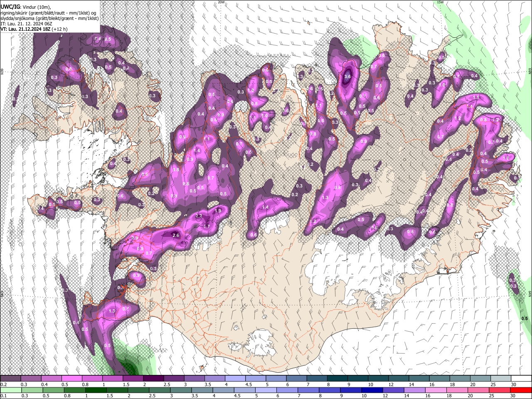Click the 15W longitude label
Image resolution: width=532 pixels, height=399 pixels.
440,2
